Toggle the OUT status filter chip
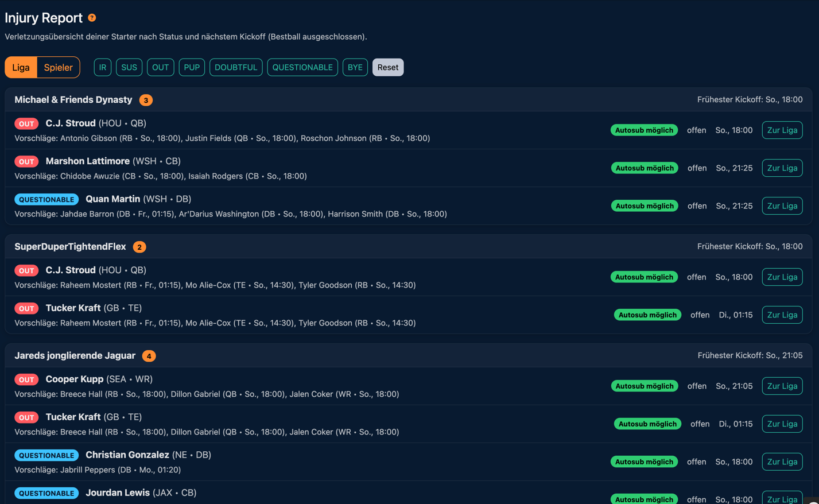The height and width of the screenshot is (504, 819). [160, 67]
